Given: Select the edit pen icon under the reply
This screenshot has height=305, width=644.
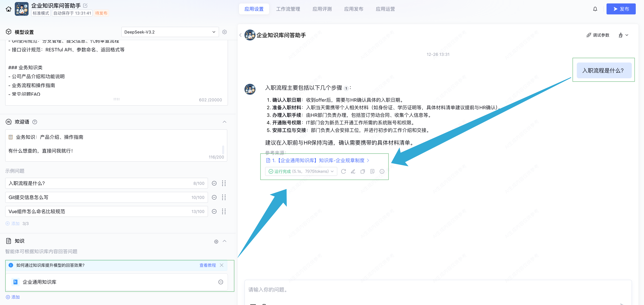Looking at the screenshot, I should (x=353, y=171).
